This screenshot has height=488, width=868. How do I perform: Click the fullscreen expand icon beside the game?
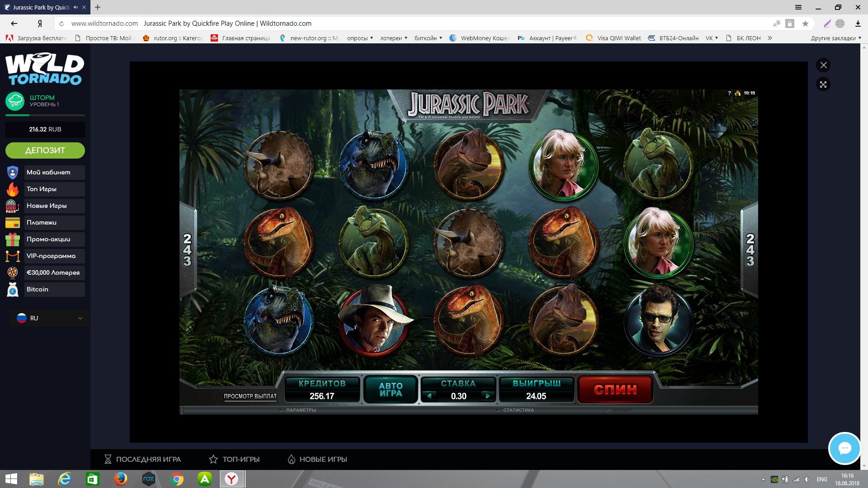point(823,84)
